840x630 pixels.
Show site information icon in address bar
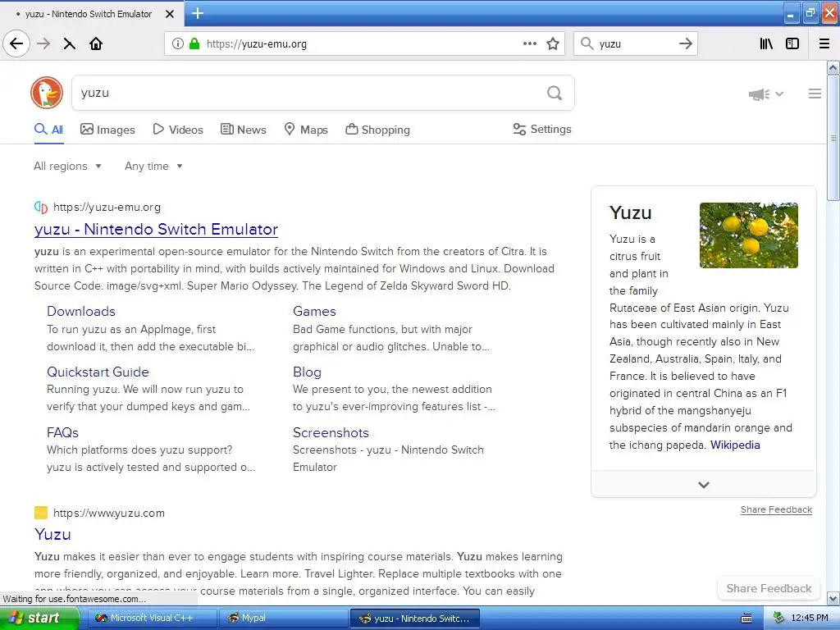pos(178,43)
